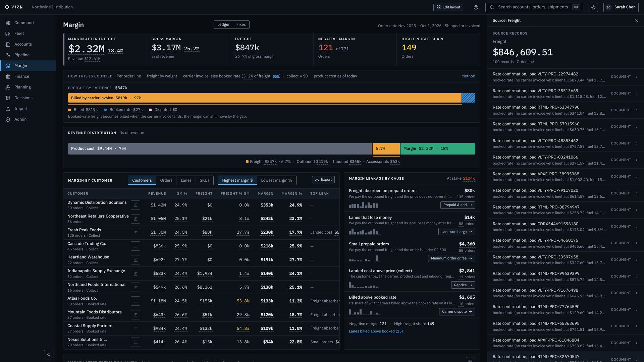Close the Source: Freight panel

point(637,21)
